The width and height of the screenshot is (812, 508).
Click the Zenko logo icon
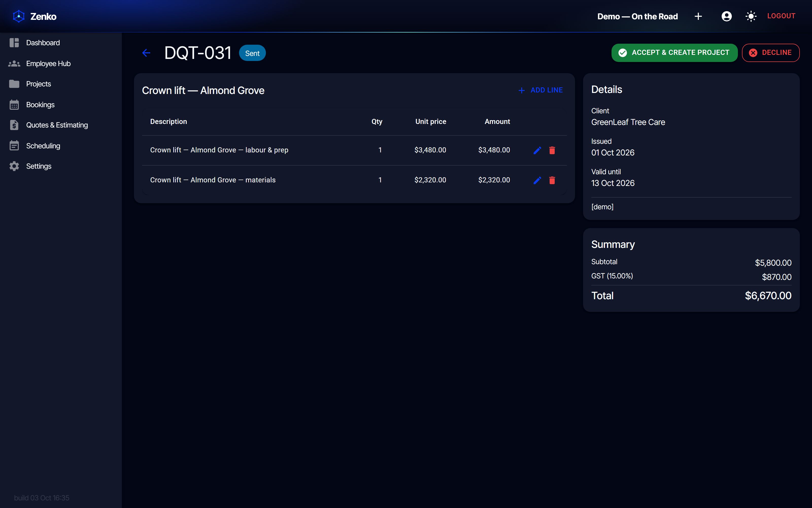[19, 16]
